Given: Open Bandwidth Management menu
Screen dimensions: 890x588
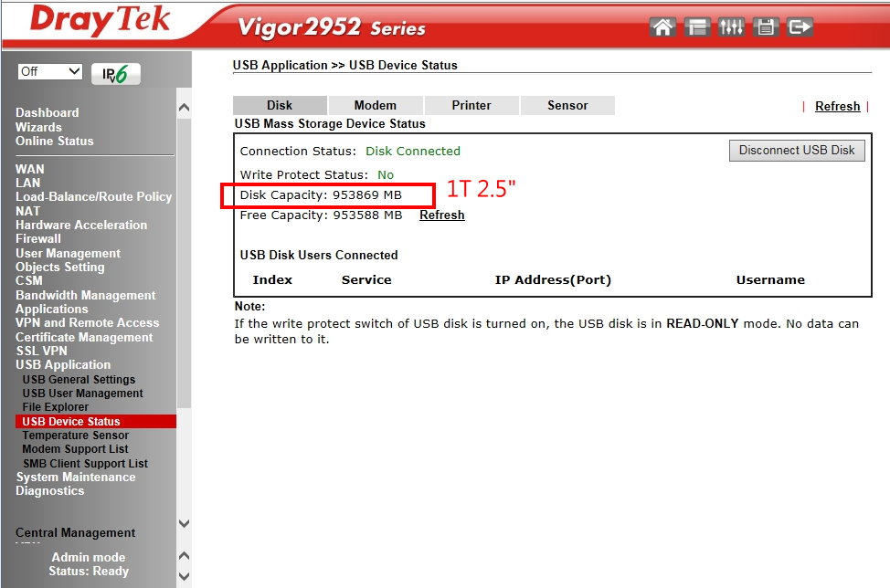Looking at the screenshot, I should (x=86, y=296).
